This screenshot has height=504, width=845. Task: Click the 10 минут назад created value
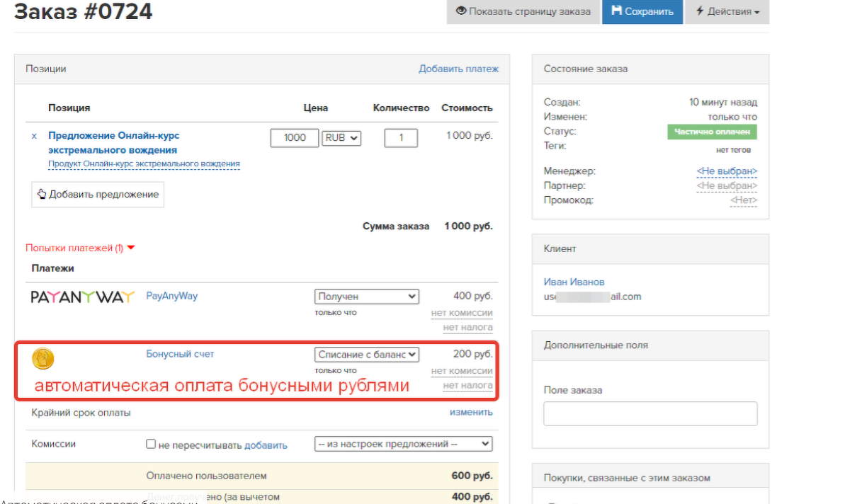(x=722, y=103)
